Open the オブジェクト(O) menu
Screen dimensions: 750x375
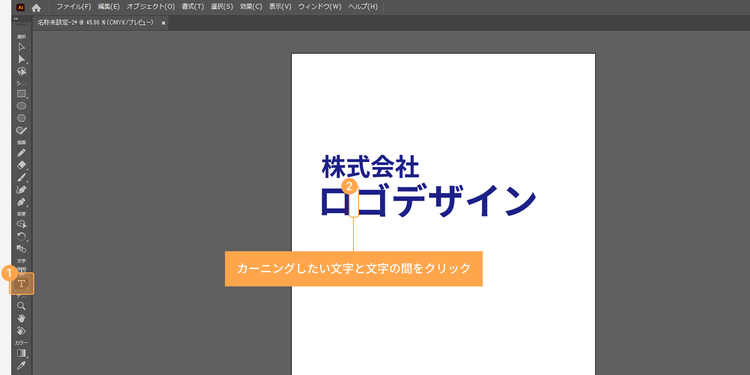point(151,7)
